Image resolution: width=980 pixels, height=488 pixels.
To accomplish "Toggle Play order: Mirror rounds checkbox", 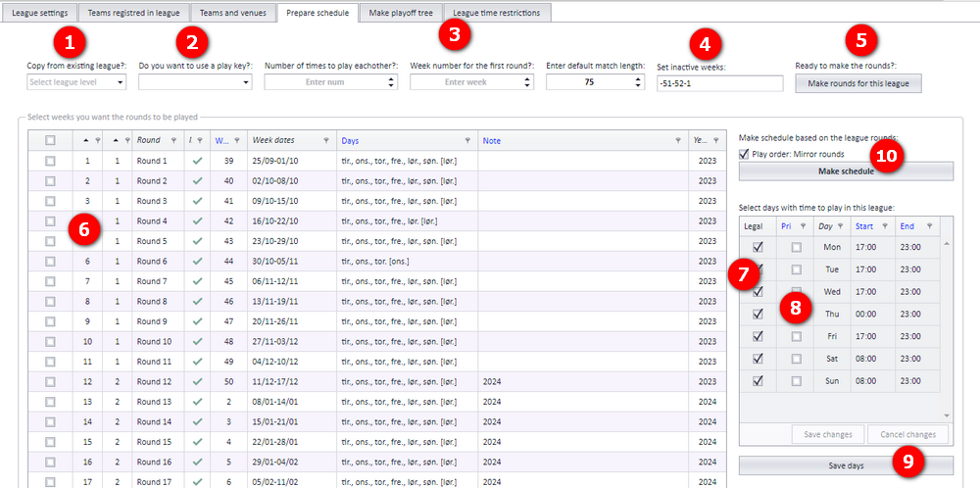I will [744, 154].
